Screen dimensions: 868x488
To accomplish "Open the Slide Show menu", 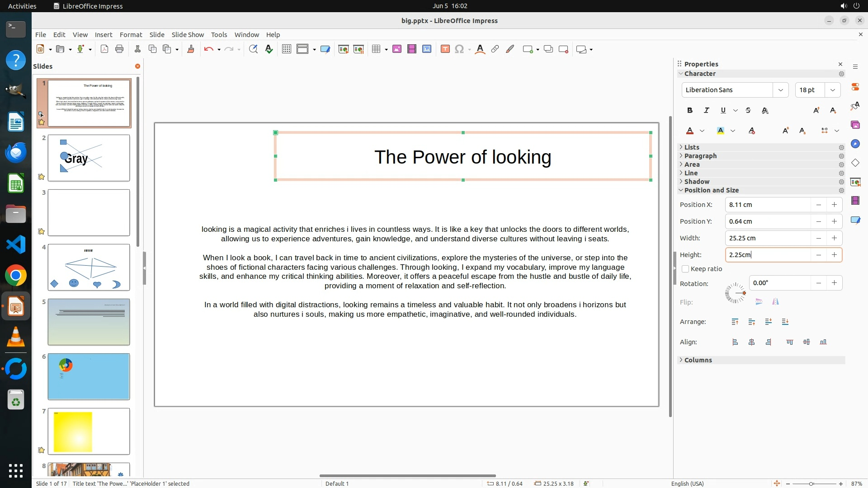I will pyautogui.click(x=188, y=35).
